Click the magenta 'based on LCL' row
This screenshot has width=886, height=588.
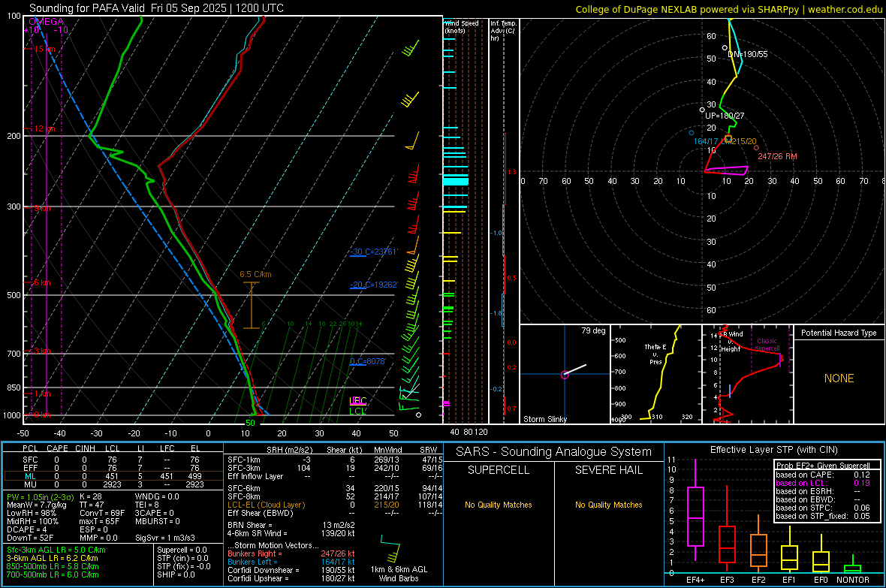823,483
